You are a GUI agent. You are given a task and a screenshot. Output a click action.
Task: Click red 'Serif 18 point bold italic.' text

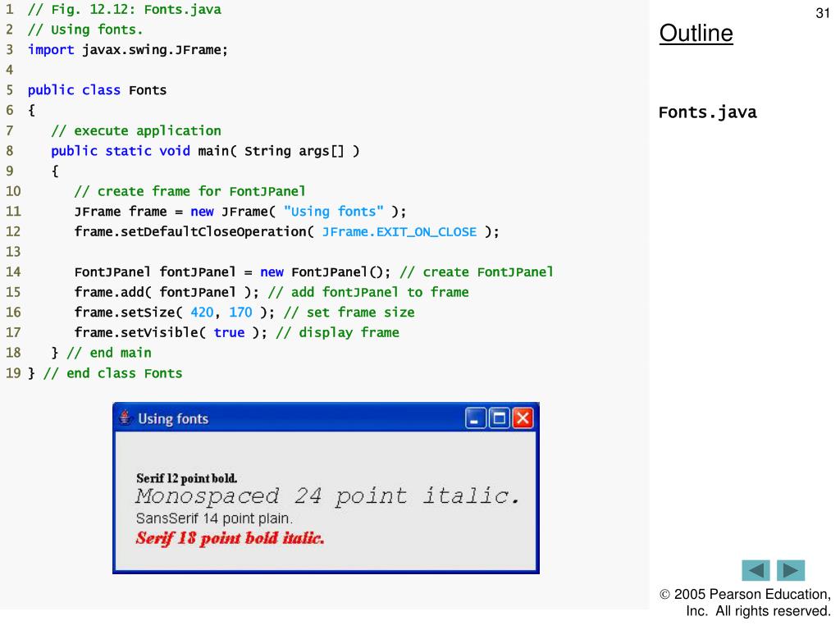tap(230, 538)
